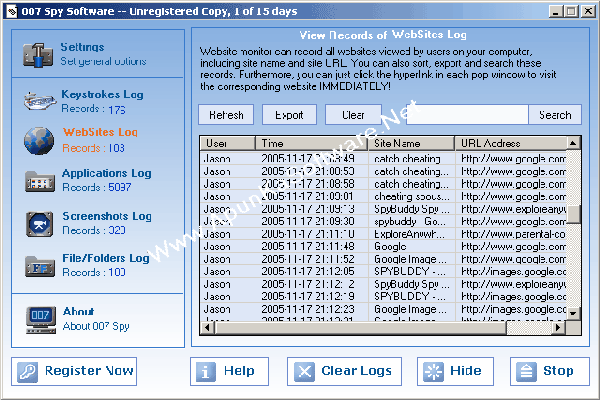Select the row with time 21:08:58

pyautogui.click(x=383, y=184)
